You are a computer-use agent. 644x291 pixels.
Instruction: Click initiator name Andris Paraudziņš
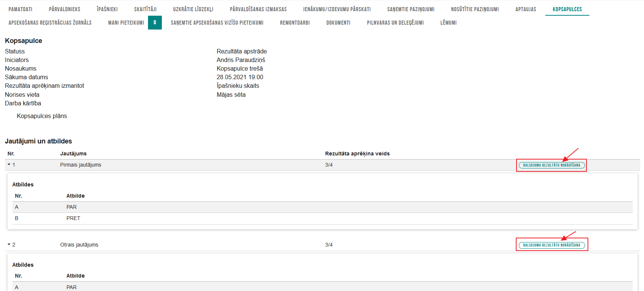click(241, 60)
